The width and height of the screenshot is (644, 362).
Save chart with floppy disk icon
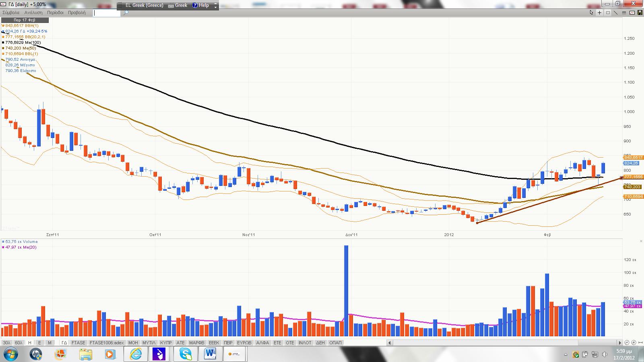[640, 12]
